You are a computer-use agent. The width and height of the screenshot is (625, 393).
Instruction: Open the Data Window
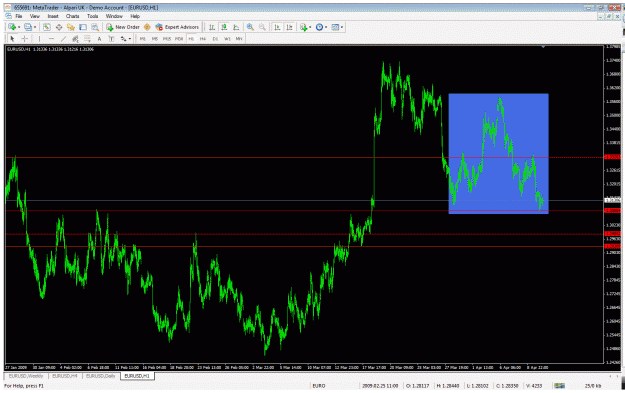point(59,27)
